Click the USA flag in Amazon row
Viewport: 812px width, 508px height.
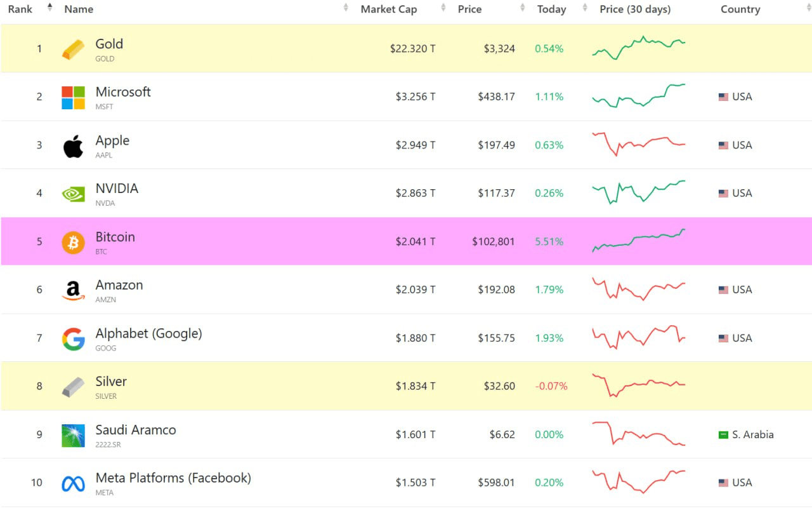(723, 290)
